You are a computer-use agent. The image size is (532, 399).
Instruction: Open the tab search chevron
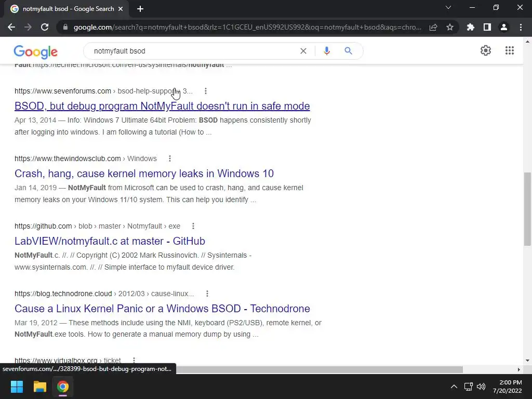(448, 7)
